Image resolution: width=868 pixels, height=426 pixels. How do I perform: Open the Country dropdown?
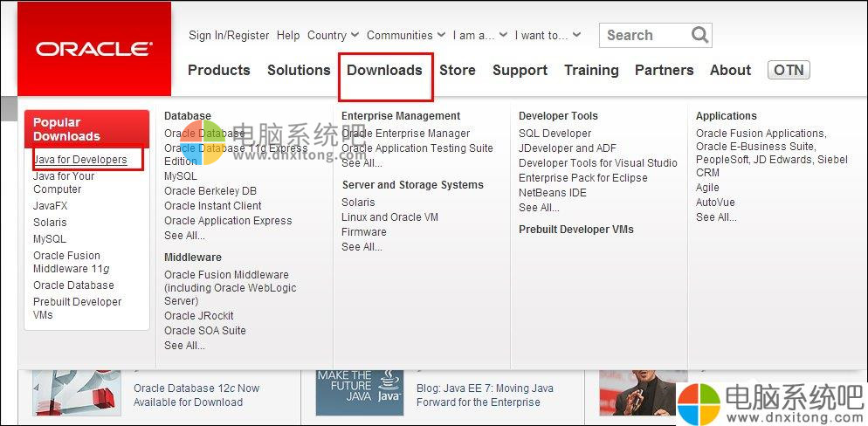[333, 36]
